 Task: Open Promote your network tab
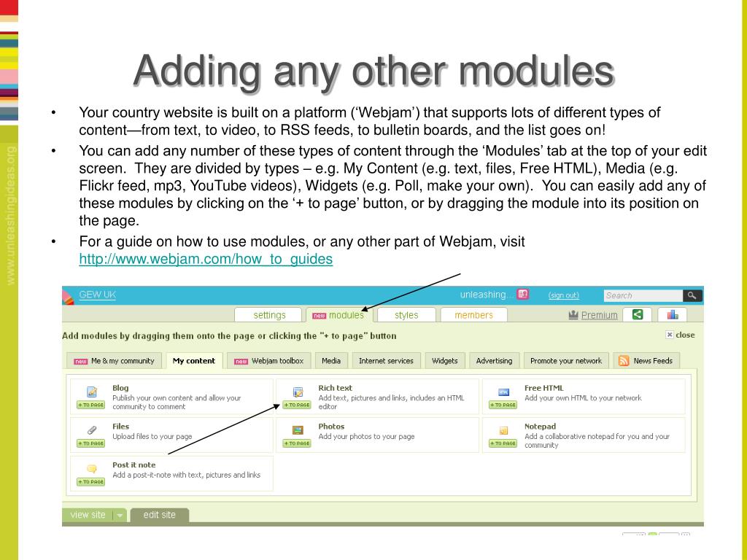pyautogui.click(x=566, y=361)
